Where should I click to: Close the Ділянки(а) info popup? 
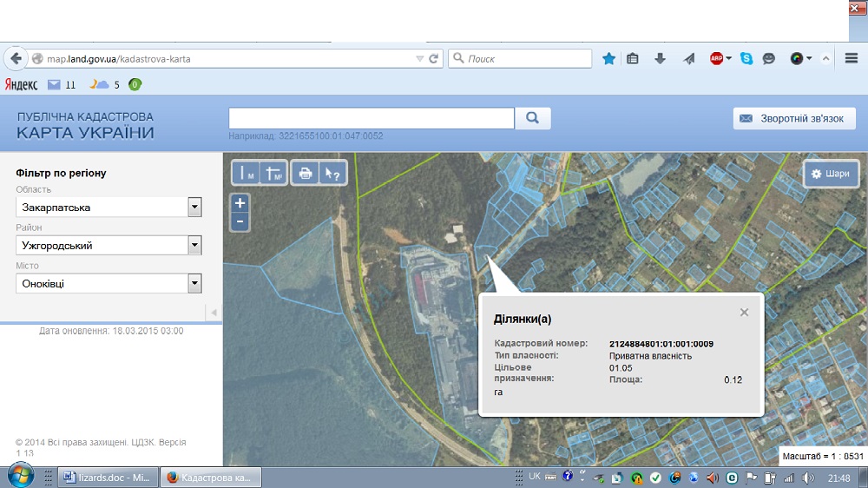[744, 313]
